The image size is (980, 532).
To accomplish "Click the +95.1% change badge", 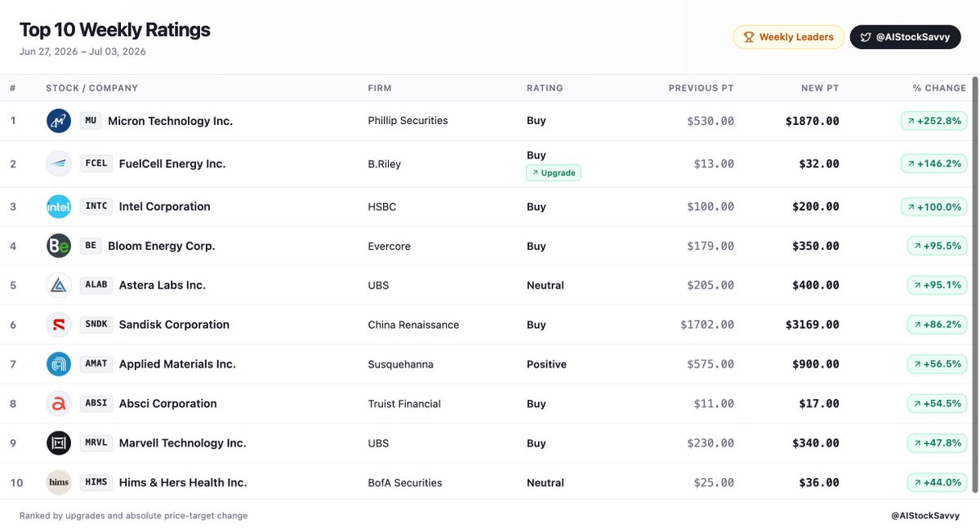I will pos(937,286).
